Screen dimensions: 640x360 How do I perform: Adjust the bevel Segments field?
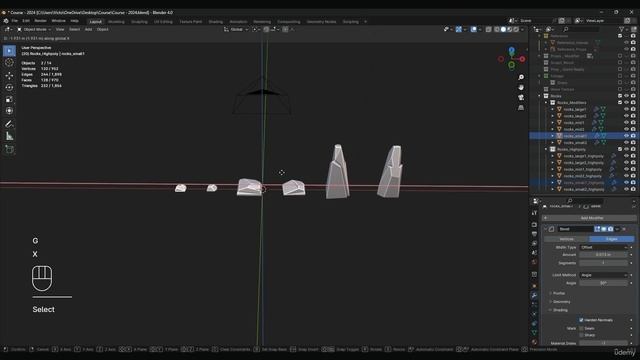(604, 263)
